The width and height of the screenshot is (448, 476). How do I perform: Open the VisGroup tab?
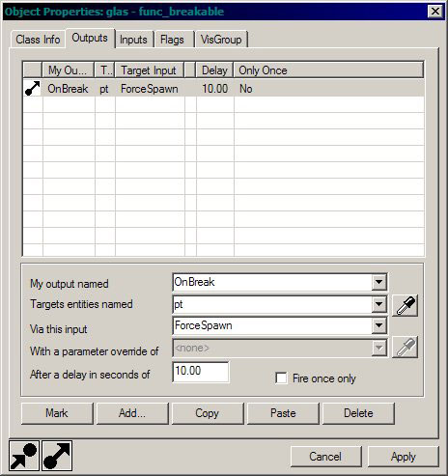221,40
